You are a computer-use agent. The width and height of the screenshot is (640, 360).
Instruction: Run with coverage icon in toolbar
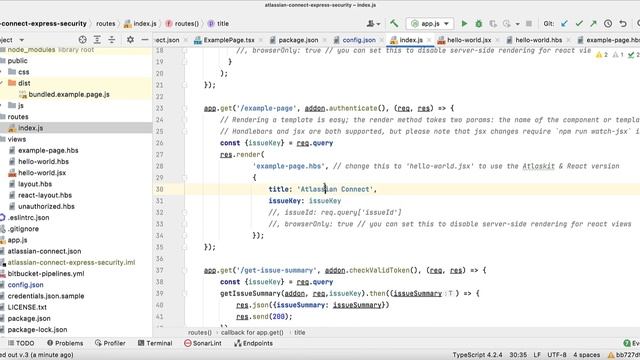point(493,24)
